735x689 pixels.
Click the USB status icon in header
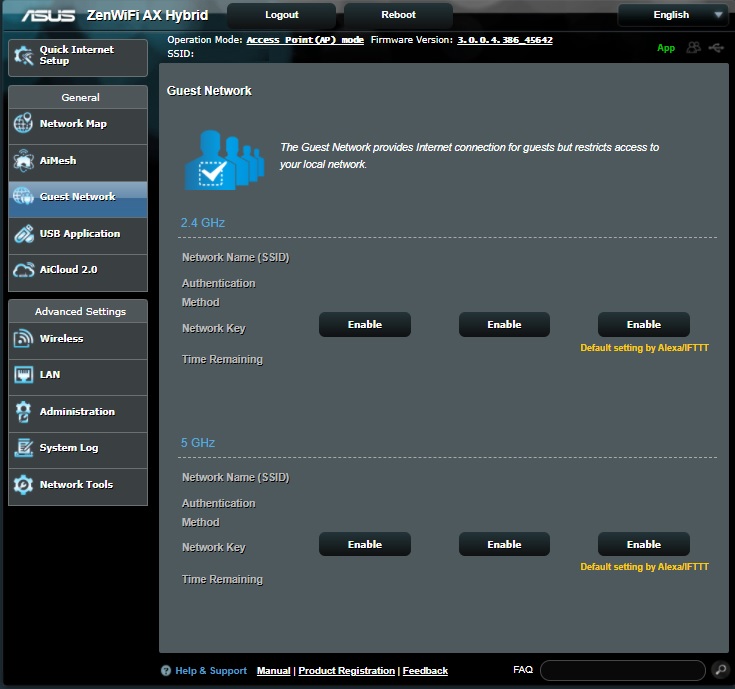tap(716, 47)
